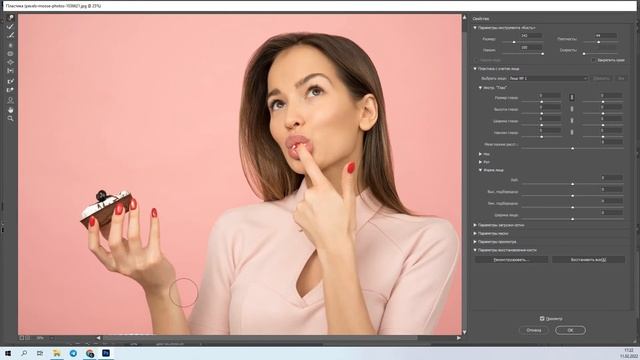Select the Bloat tool

pyautogui.click(x=11, y=62)
